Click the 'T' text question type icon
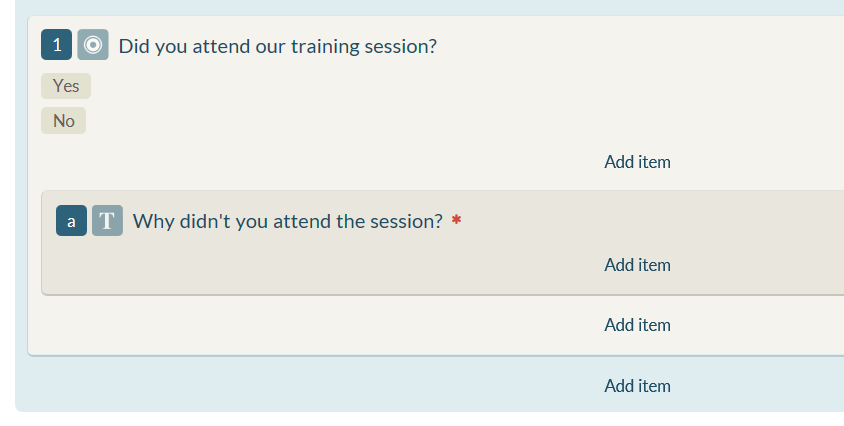Viewport: 844px width, 426px height. pos(107,221)
